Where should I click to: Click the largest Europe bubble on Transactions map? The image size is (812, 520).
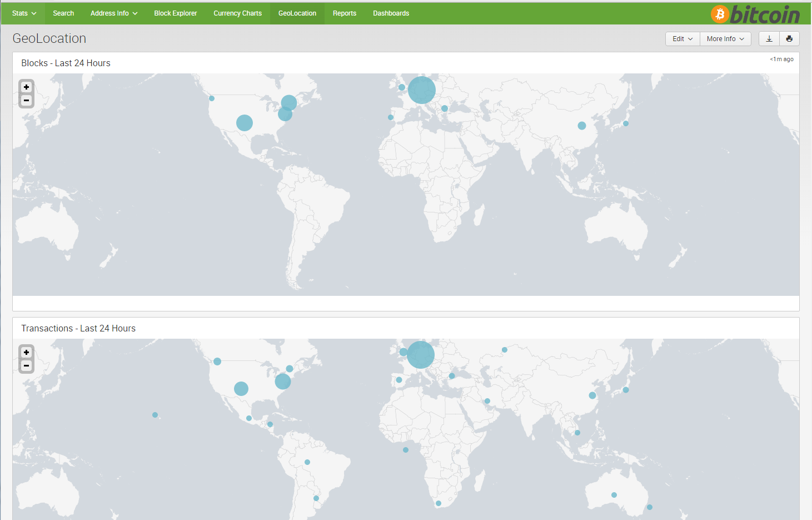(421, 355)
